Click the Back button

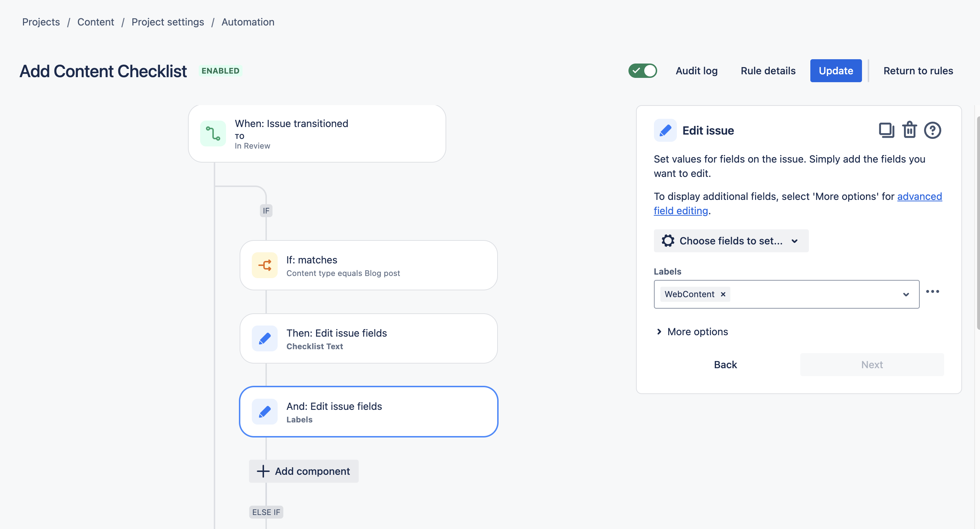coord(725,365)
